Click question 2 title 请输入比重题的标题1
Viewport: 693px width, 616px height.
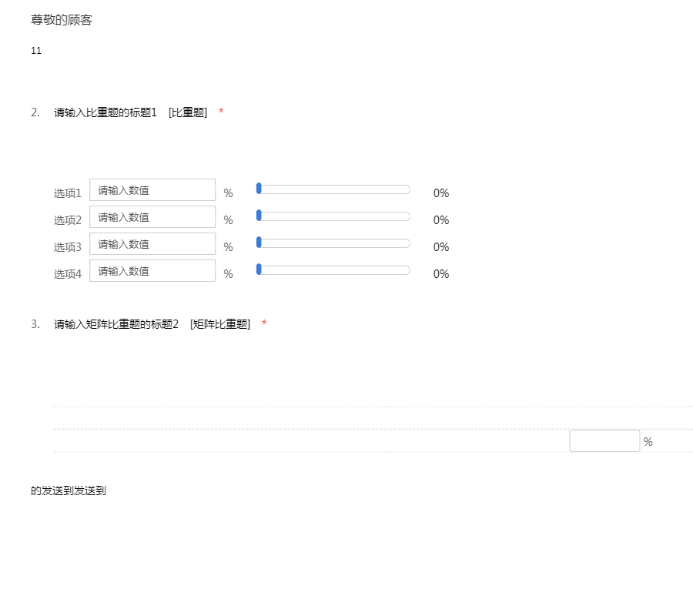coord(105,112)
